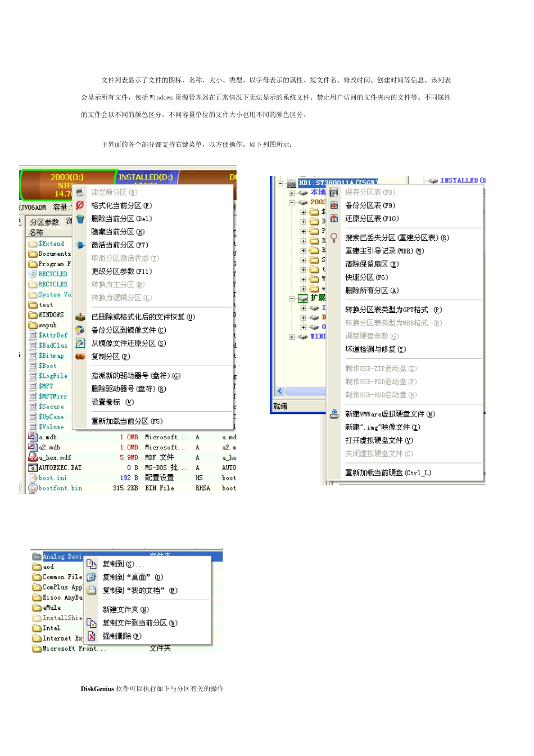Expand the t folder node in tree

pyautogui.click(x=303, y=269)
